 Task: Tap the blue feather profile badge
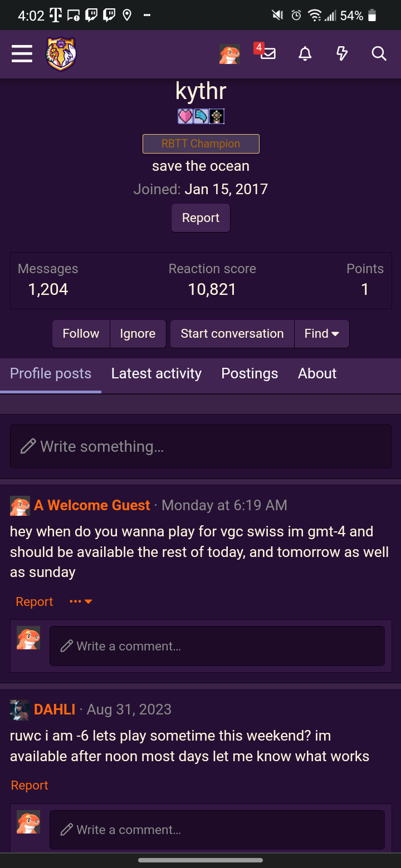coord(200,116)
